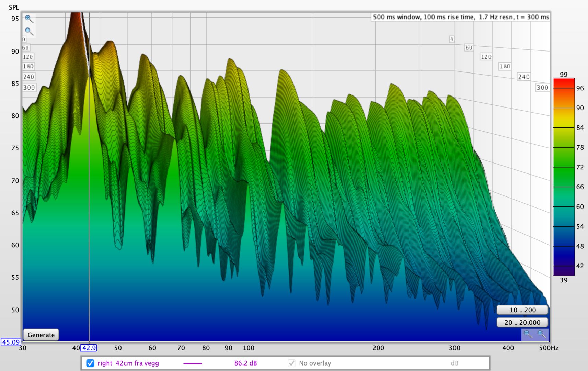The image size is (588, 371).
Task: Click the 65 label on the SPL axis
Action: (x=15, y=213)
